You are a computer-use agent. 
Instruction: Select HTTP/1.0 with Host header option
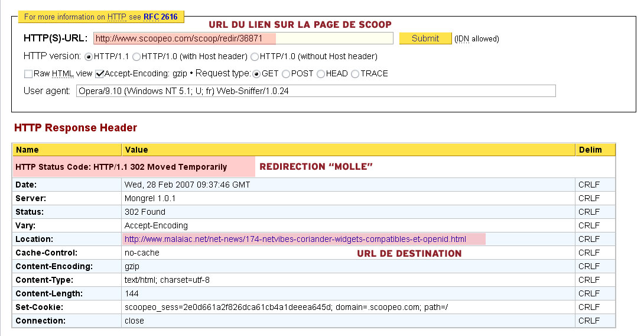click(136, 57)
